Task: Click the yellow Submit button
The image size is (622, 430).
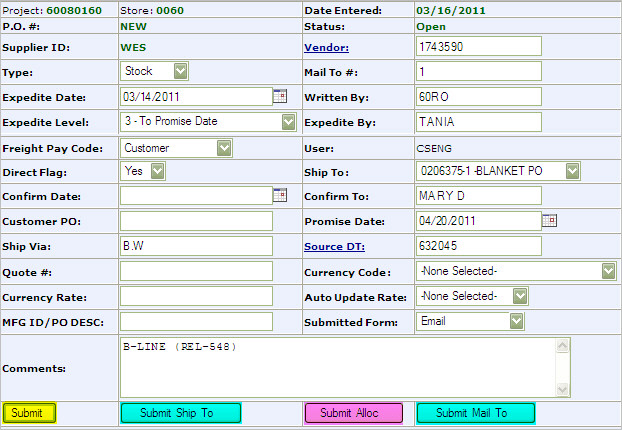Action: 29,413
